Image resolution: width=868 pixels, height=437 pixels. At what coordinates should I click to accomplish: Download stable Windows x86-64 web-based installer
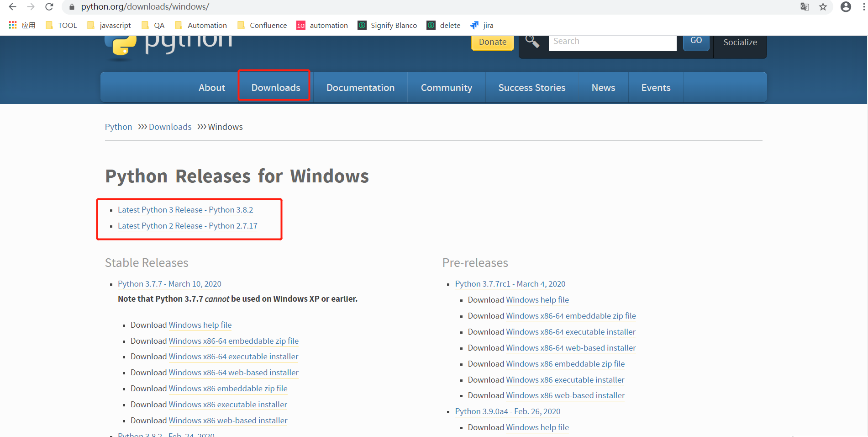pos(234,373)
